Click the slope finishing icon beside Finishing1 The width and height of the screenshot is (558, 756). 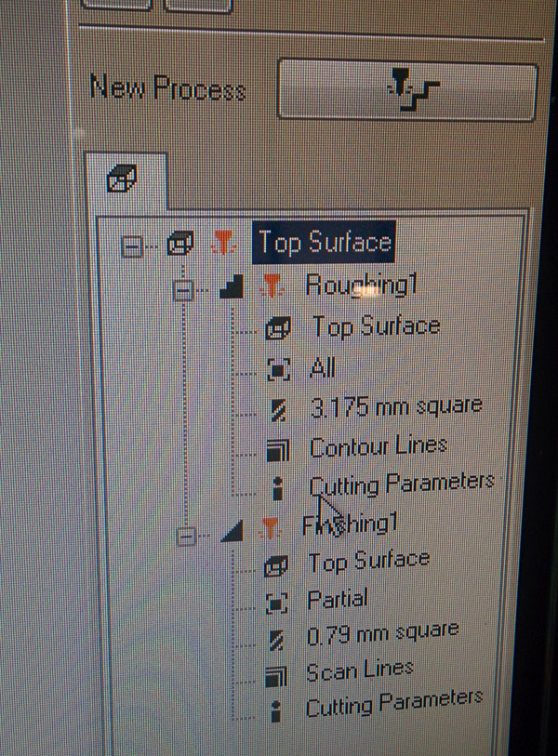232,531
